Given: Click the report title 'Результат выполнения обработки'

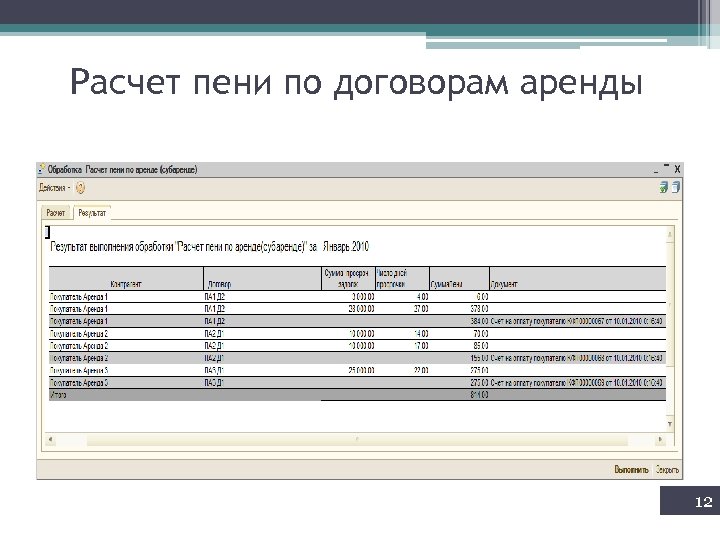Looking at the screenshot, I should click(209, 247).
